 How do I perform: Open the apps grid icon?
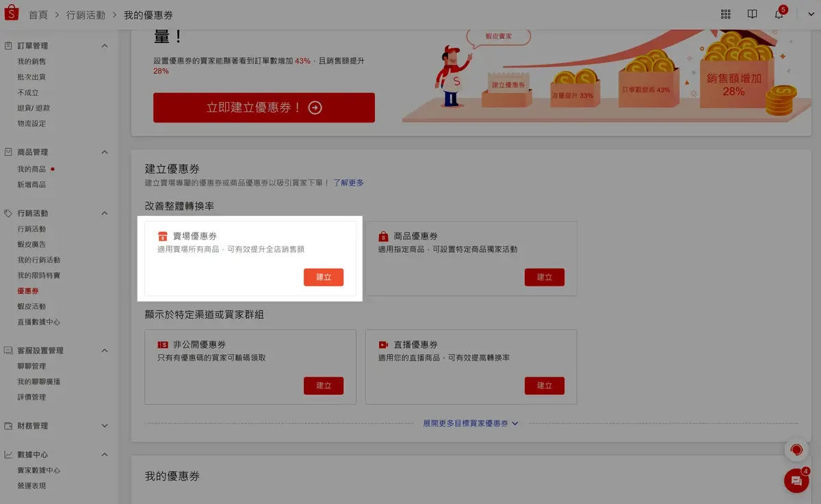pos(726,14)
